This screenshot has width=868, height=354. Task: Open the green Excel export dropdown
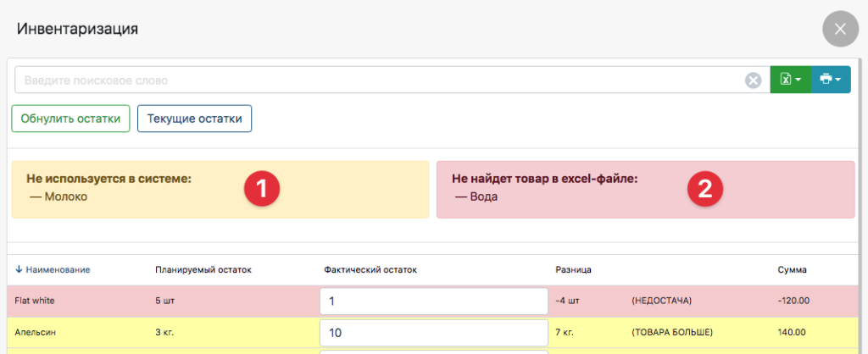(790, 80)
